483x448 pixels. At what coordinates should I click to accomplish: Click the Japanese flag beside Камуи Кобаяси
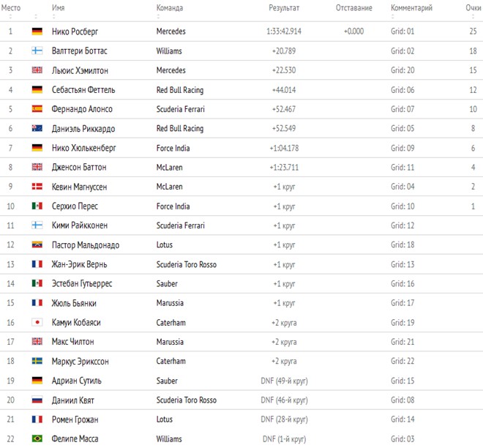coord(37,322)
